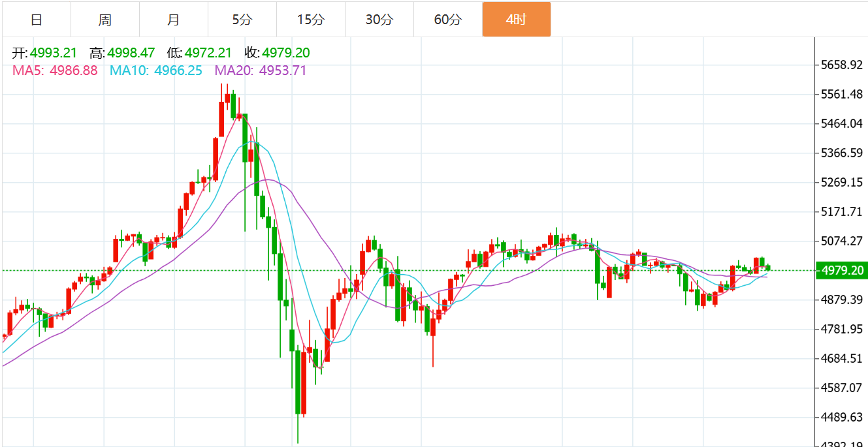Switch to the 日 (daily) timeframe tab
868x447 pixels.
tap(37, 20)
